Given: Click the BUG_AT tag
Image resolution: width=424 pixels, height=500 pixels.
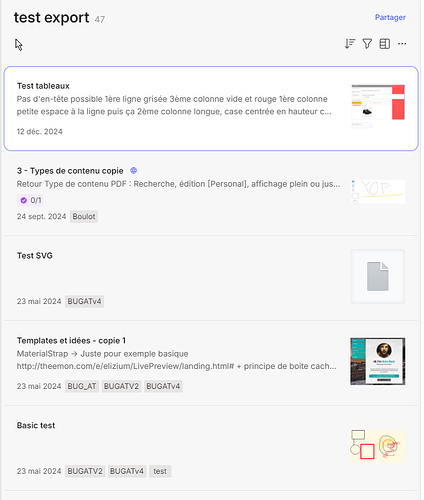Looking at the screenshot, I should click(x=82, y=386).
